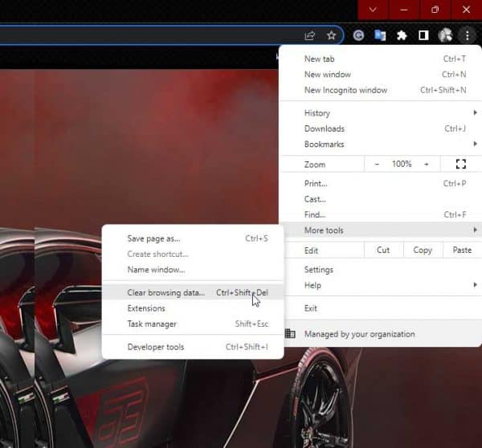The width and height of the screenshot is (482, 448).
Task: Open the Extensions puzzle piece icon
Action: click(402, 35)
